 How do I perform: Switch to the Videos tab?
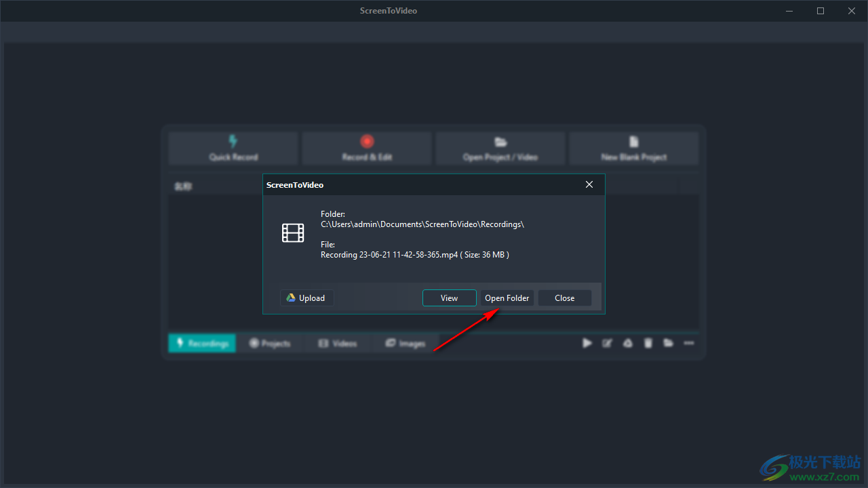(x=338, y=344)
